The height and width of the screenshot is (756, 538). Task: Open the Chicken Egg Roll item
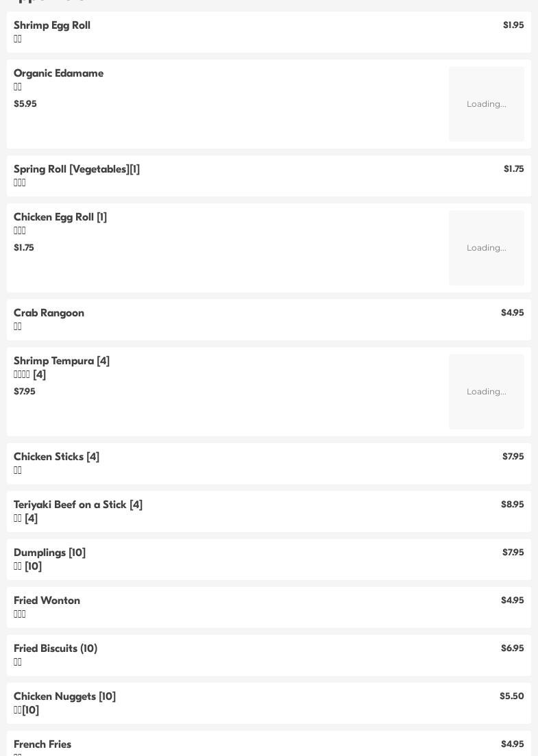[x=60, y=217]
